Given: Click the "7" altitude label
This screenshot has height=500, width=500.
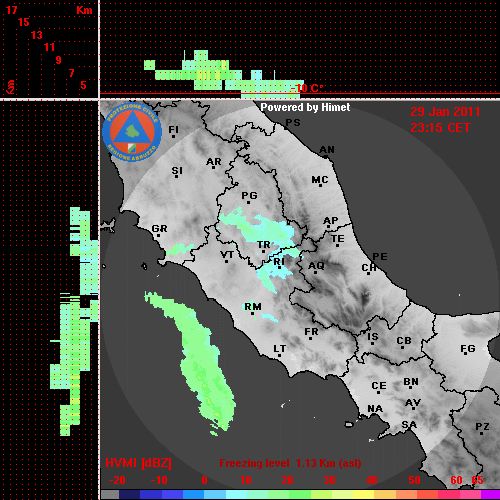Looking at the screenshot, I should pyautogui.click(x=71, y=73).
